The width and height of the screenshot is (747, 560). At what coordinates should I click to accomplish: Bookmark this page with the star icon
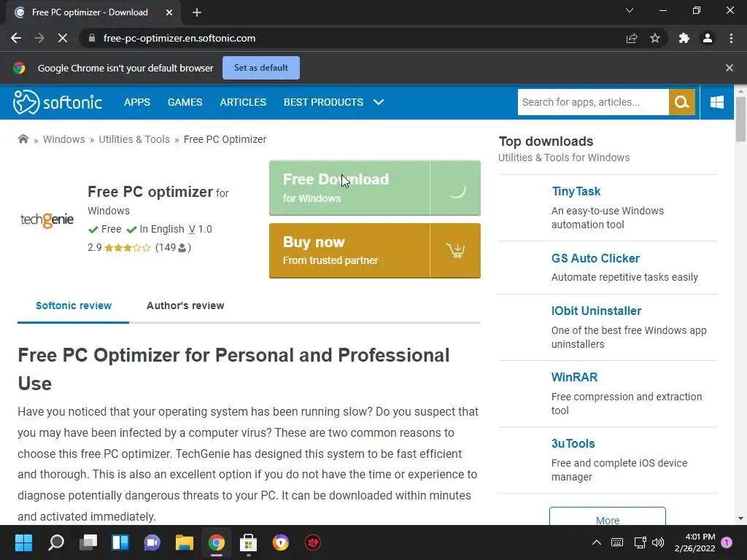(x=655, y=38)
